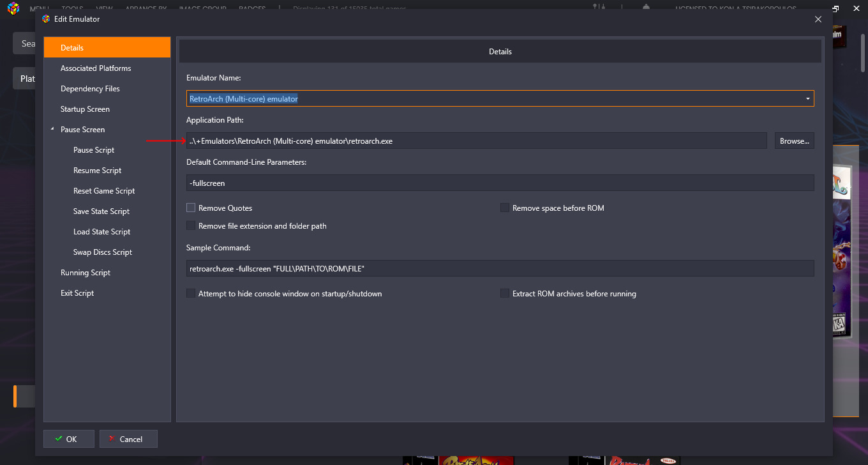Click the Emulator Name label
This screenshot has width=868, height=465.
pyautogui.click(x=213, y=78)
